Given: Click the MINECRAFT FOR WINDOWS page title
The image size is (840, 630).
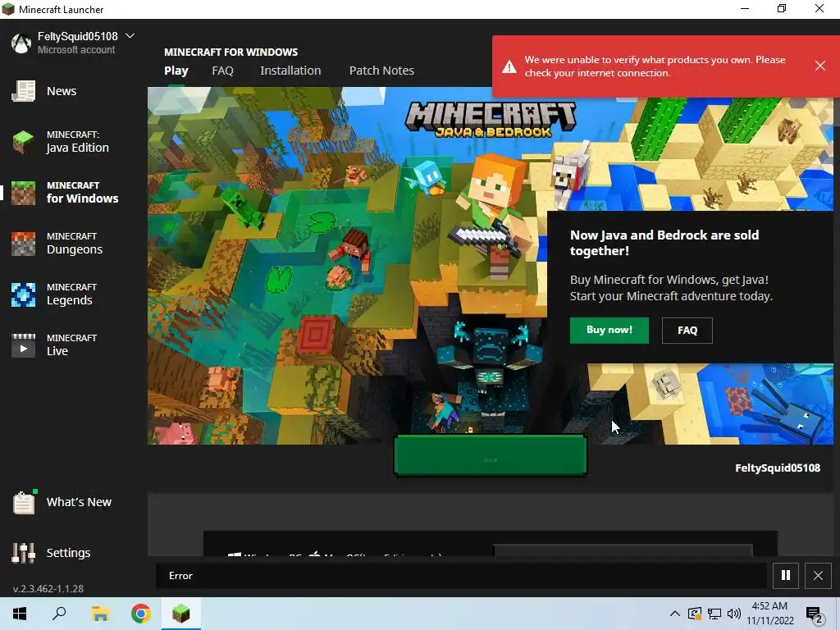Looking at the screenshot, I should click(x=231, y=52).
